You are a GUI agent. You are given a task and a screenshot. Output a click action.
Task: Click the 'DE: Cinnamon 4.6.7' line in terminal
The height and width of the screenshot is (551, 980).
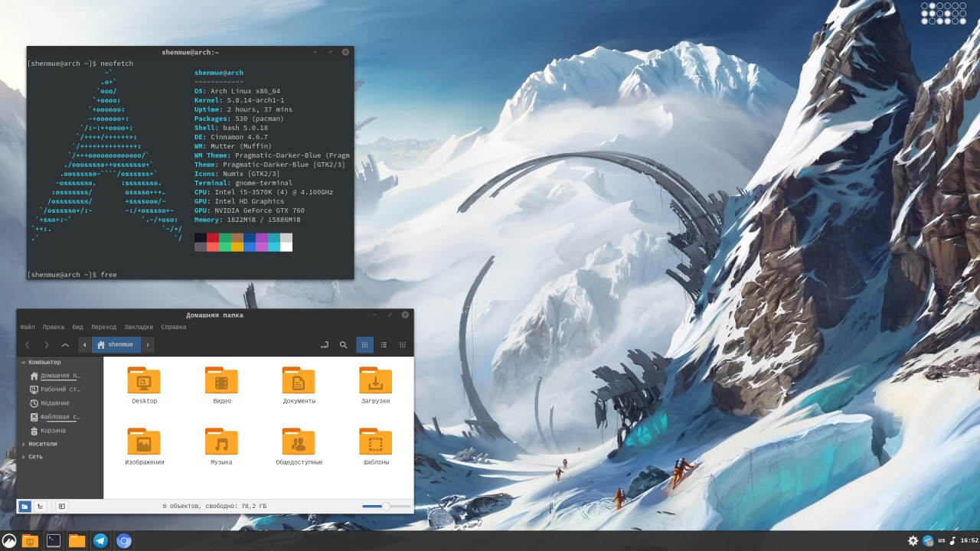[231, 137]
